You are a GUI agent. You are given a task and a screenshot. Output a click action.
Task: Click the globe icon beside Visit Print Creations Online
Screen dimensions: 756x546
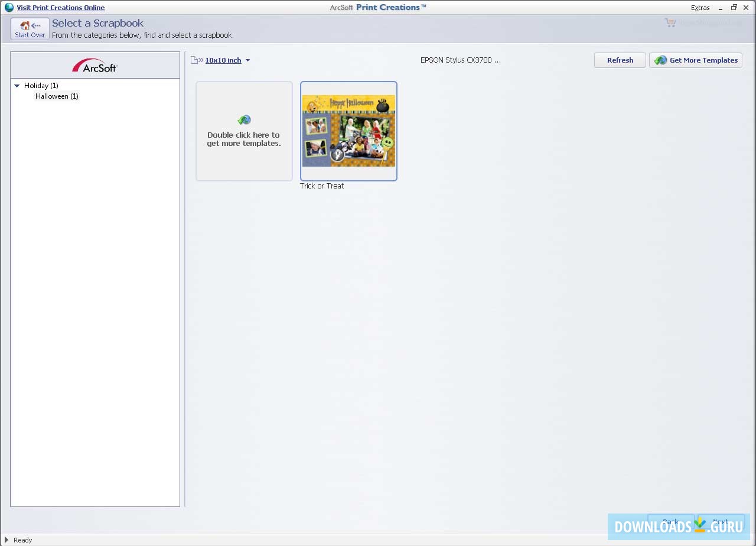[x=9, y=8]
